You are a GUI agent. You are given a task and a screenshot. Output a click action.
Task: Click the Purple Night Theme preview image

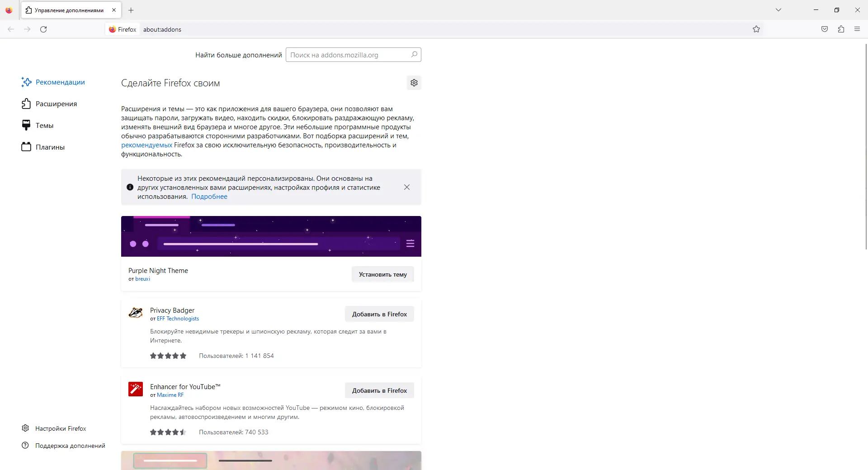(271, 236)
